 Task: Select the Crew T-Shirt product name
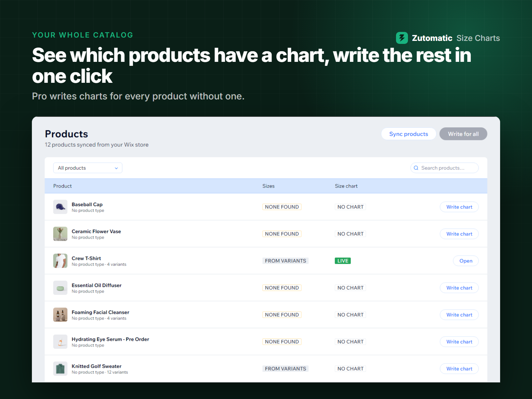[86, 258]
